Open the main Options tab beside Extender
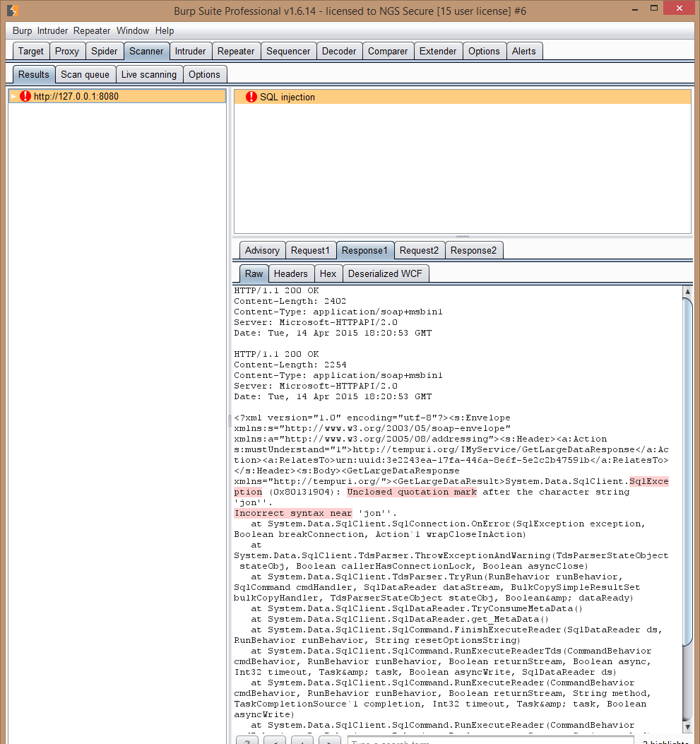The height and width of the screenshot is (744, 700). [484, 52]
